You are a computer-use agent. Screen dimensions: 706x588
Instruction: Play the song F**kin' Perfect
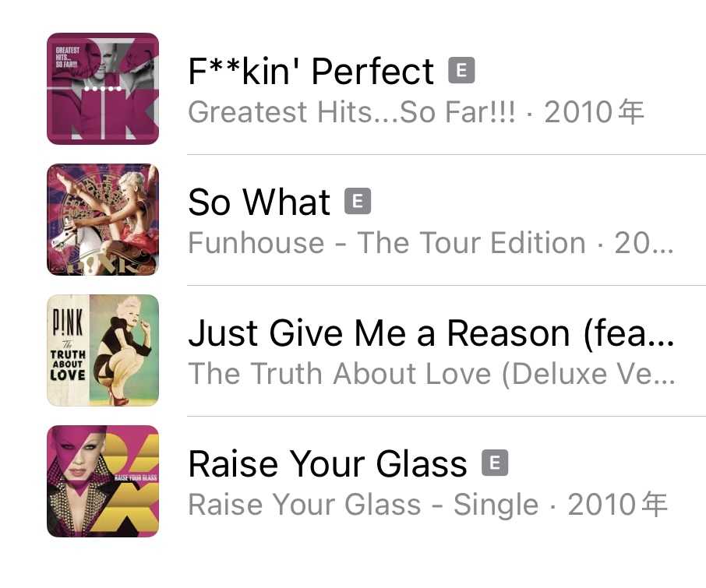(x=311, y=72)
